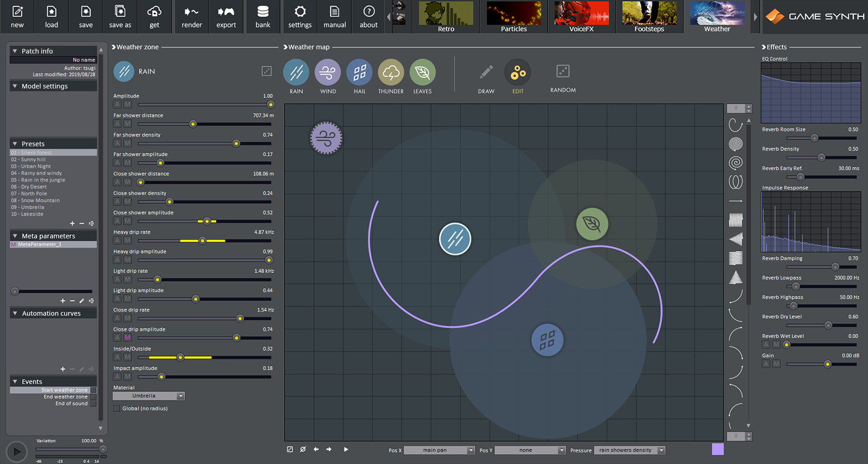Switch to the Footsteps model tab
Viewport: 868px width, 464px height.
coord(650,16)
